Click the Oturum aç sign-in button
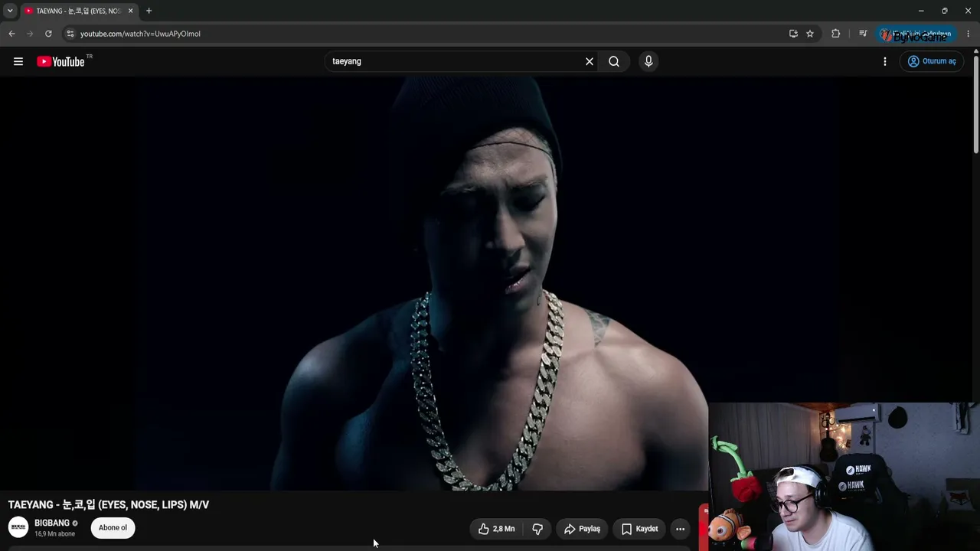This screenshot has height=551, width=980. click(932, 61)
